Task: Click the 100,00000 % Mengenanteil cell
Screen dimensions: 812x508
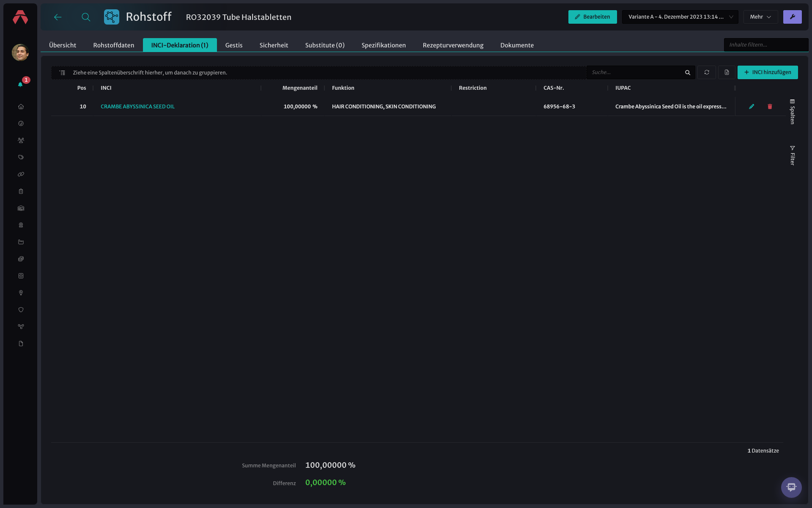Action: (x=300, y=107)
